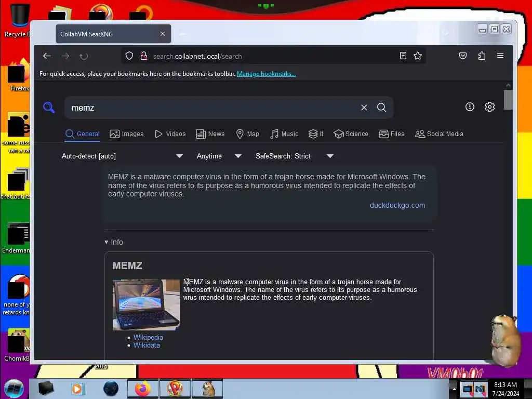Image resolution: width=532 pixels, height=399 pixels.
Task: Focus the memz search input field
Action: pos(214,108)
